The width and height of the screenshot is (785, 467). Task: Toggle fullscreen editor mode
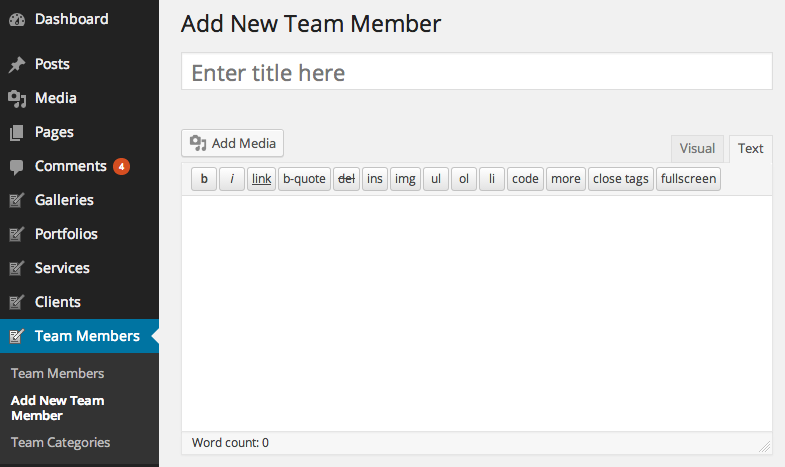pos(688,179)
